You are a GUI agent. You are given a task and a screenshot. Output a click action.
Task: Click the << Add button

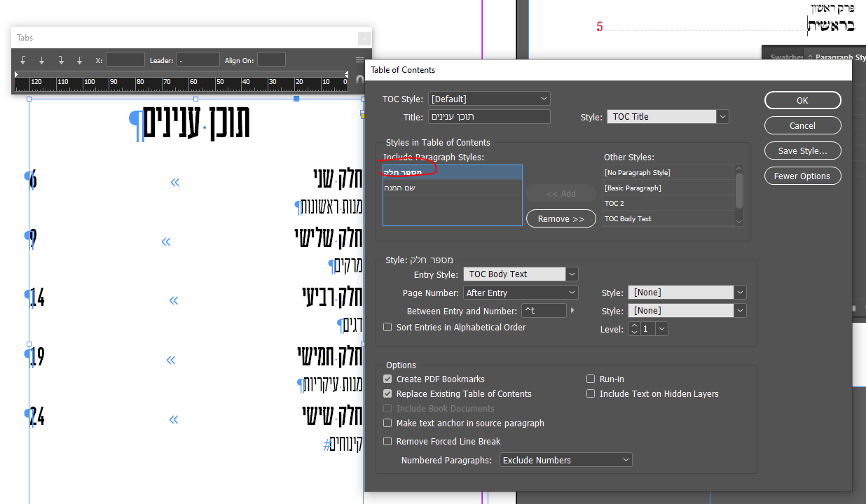(x=561, y=193)
